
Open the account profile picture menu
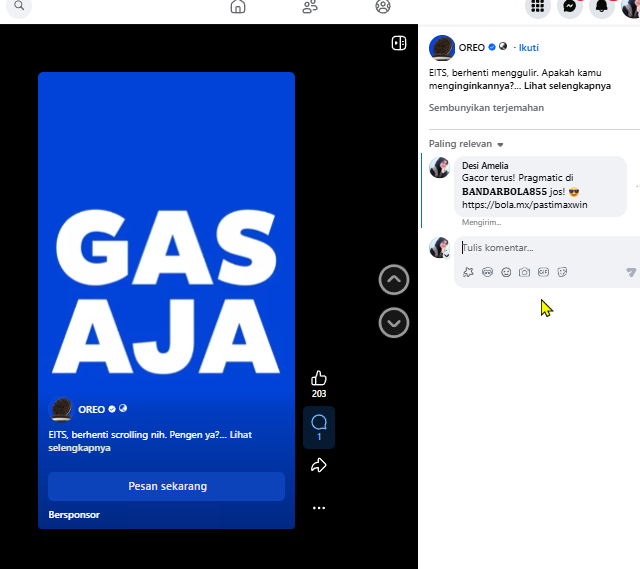631,7
